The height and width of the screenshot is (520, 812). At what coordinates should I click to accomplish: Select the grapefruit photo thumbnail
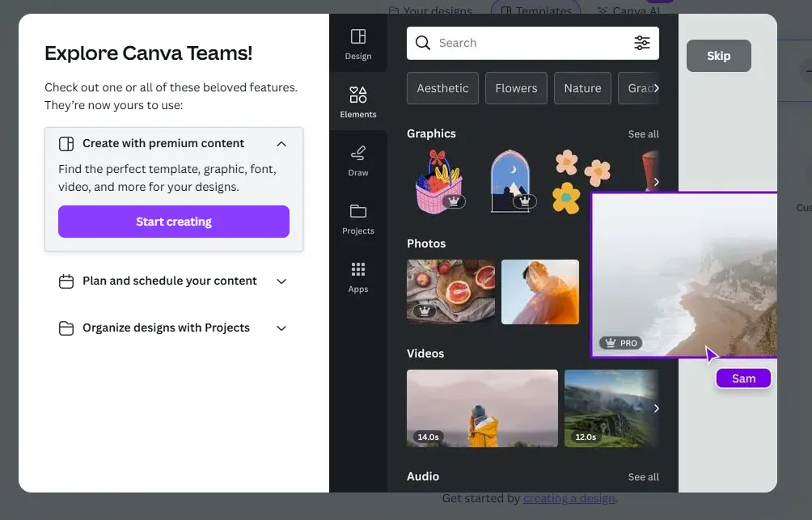tap(451, 292)
